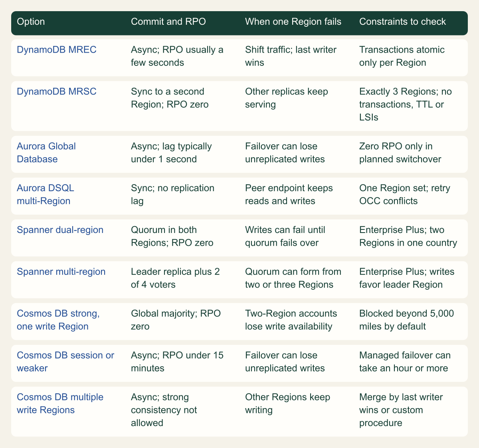Click 'When one Region fails' column header
The image size is (479, 448).
(x=293, y=22)
